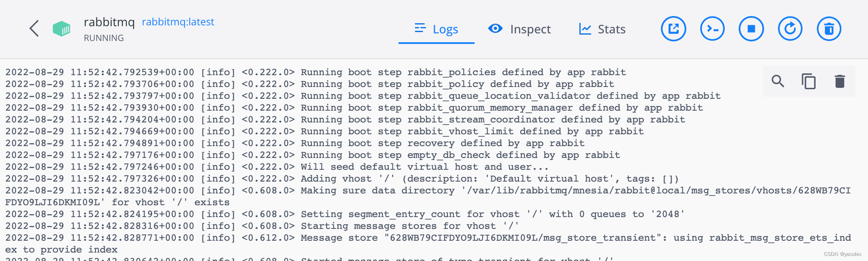Image resolution: width=868 pixels, height=261 pixels.
Task: Click log line 'Making sure data directory'
Action: point(428,196)
